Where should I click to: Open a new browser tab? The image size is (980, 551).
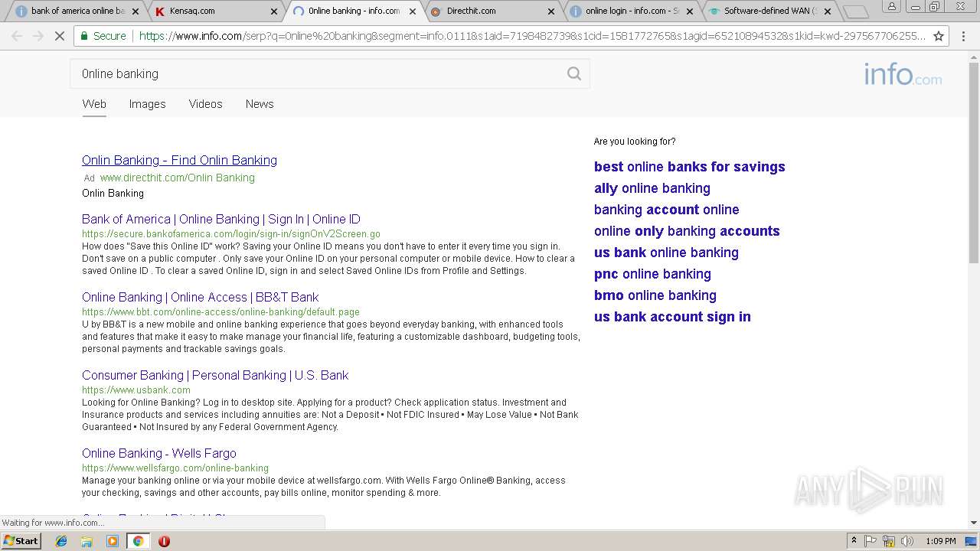[855, 11]
